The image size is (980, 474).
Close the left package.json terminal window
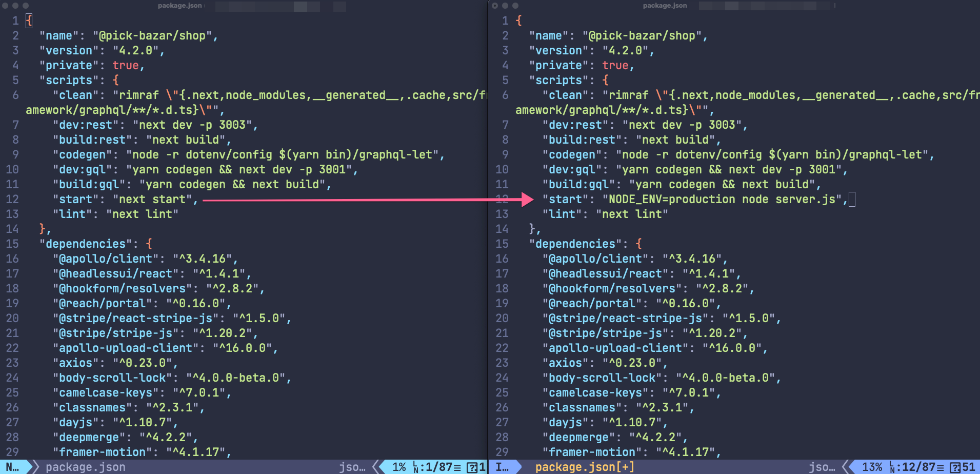(5, 6)
